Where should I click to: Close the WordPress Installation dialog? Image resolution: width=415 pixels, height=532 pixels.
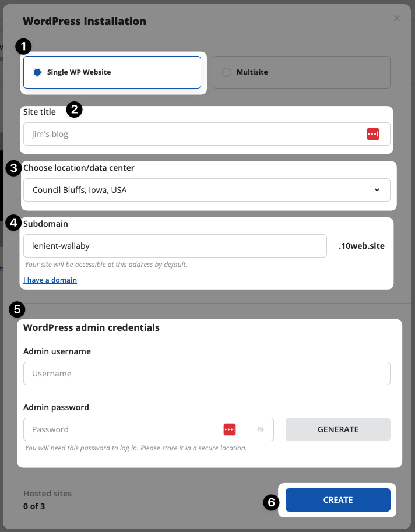coord(397,18)
